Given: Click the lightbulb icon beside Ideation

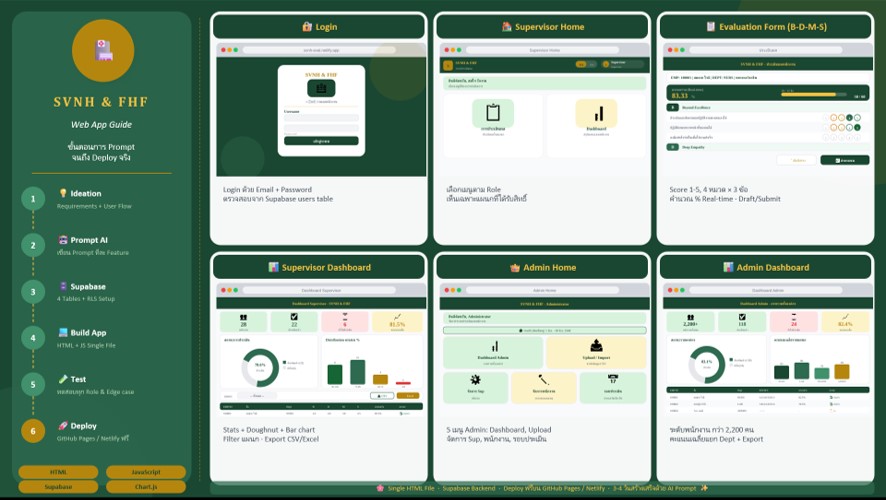Looking at the screenshot, I should tap(63, 193).
